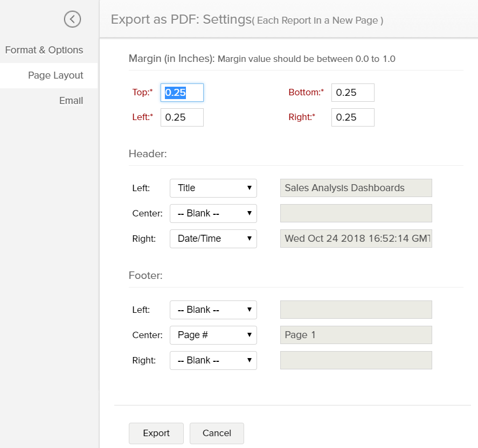The image size is (478, 448).
Task: Expand the Header Center Blank dropdown
Action: [x=213, y=213]
